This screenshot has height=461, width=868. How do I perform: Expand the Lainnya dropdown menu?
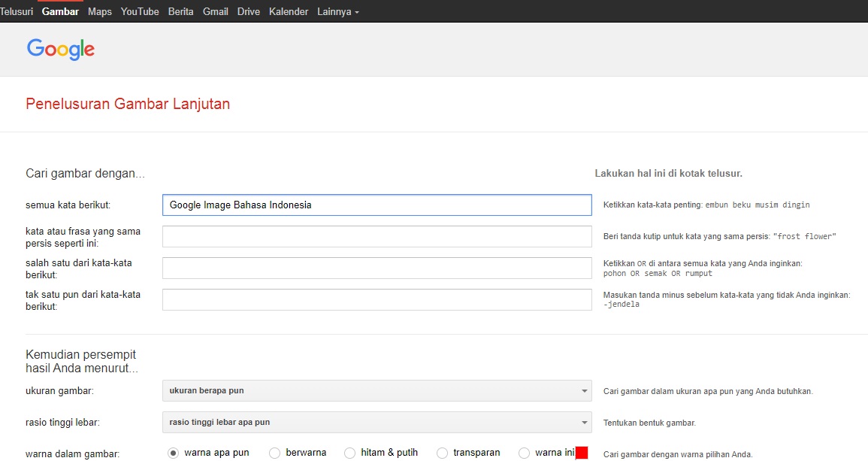(x=337, y=11)
